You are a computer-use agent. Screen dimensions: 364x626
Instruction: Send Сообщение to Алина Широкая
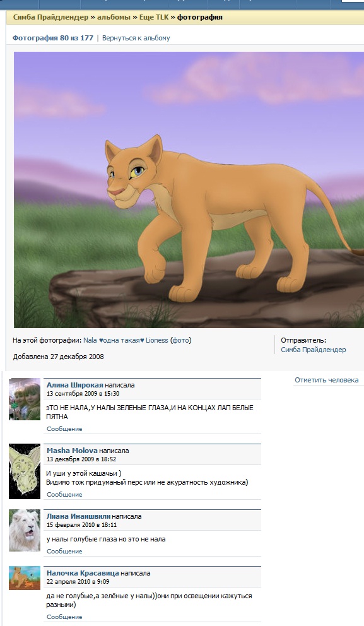(x=64, y=428)
